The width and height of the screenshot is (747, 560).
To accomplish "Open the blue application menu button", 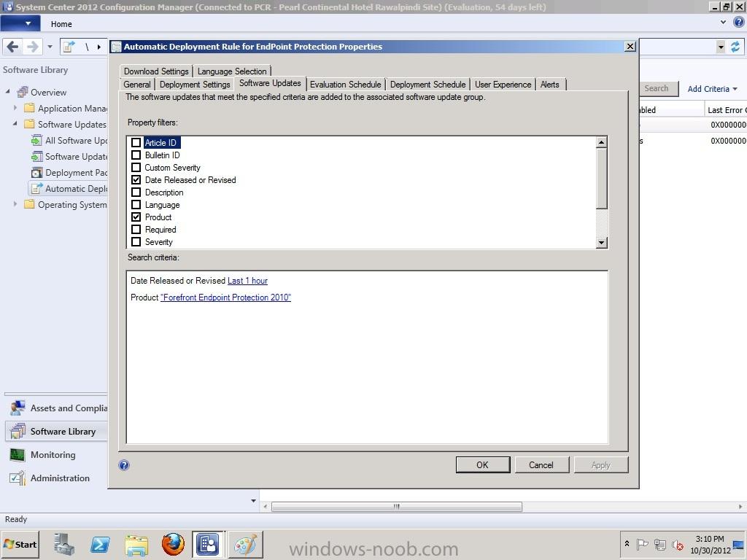I will point(20,23).
